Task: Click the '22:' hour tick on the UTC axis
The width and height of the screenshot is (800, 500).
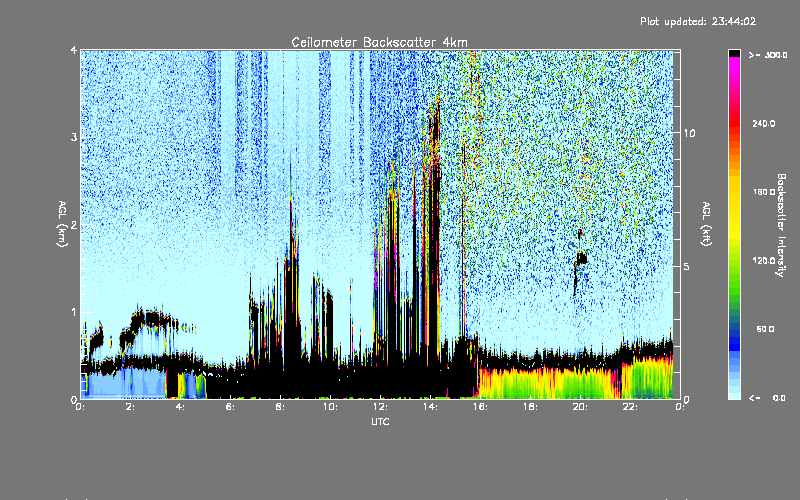Action: 630,407
